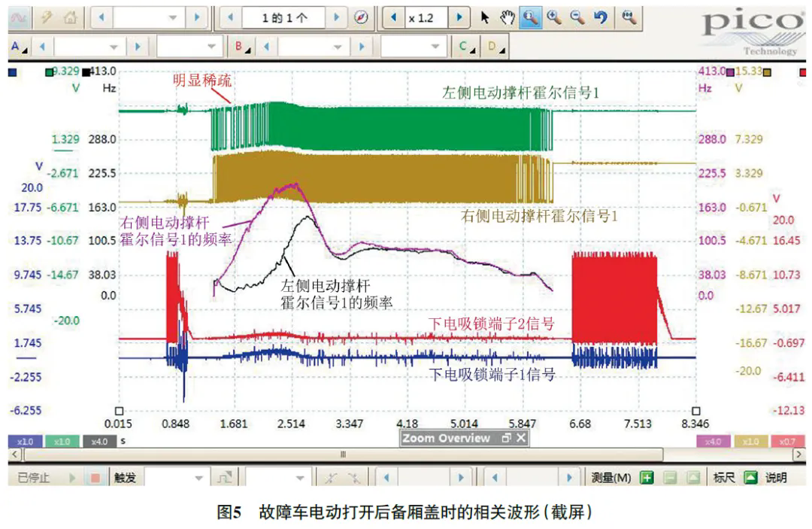Click the gold x1.0 scale tab
This screenshot has height=529, width=812.
point(751,442)
